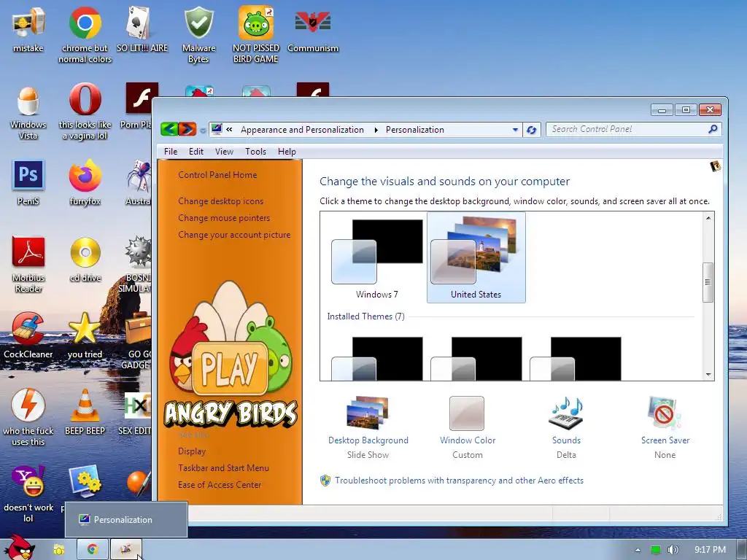Click the green network tray icon
The image size is (747, 560).
pos(656,550)
